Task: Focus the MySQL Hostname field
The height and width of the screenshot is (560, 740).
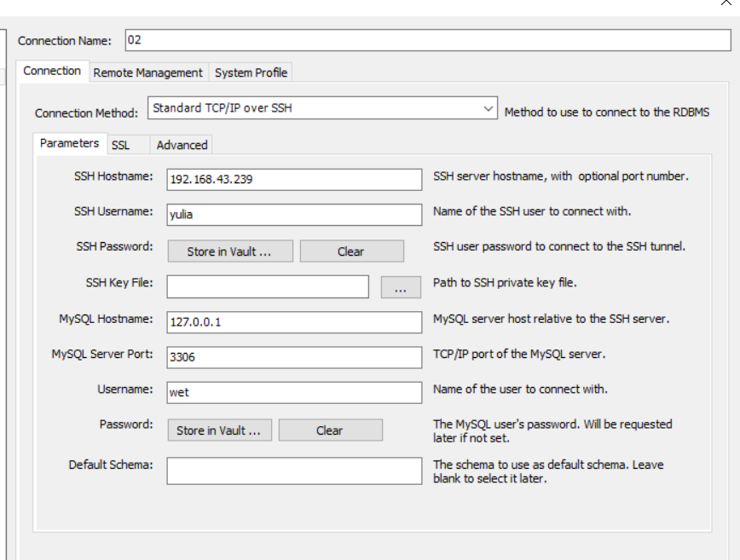Action: pyautogui.click(x=294, y=322)
